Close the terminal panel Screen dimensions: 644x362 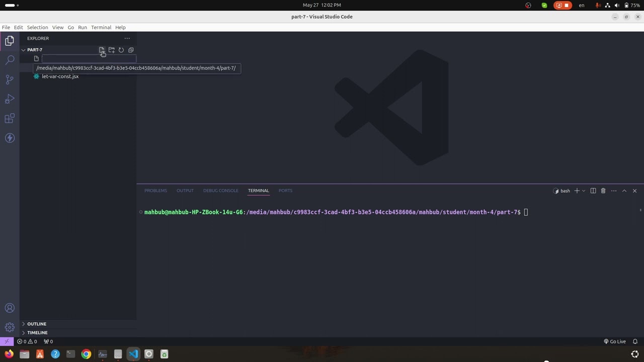[x=634, y=191]
